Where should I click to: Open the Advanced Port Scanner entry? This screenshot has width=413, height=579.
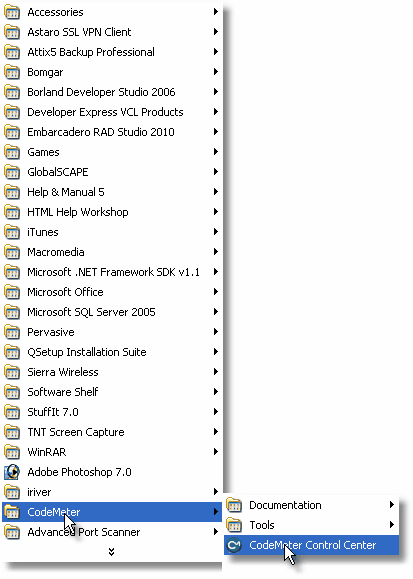[112, 532]
